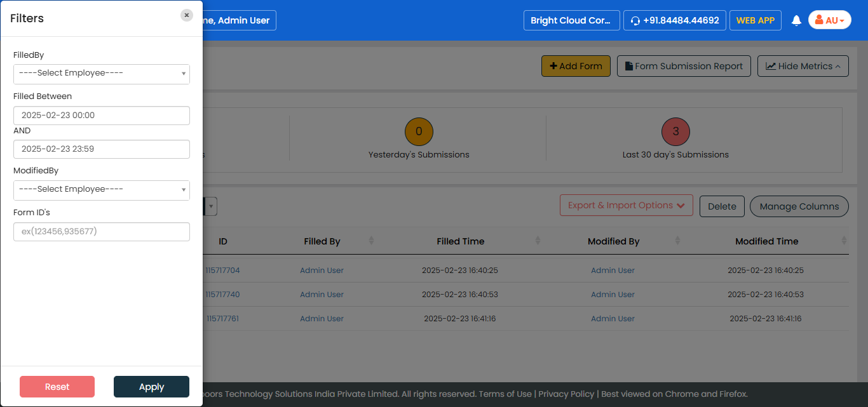Open form ID 115717740 link
868x407 pixels.
tap(222, 295)
